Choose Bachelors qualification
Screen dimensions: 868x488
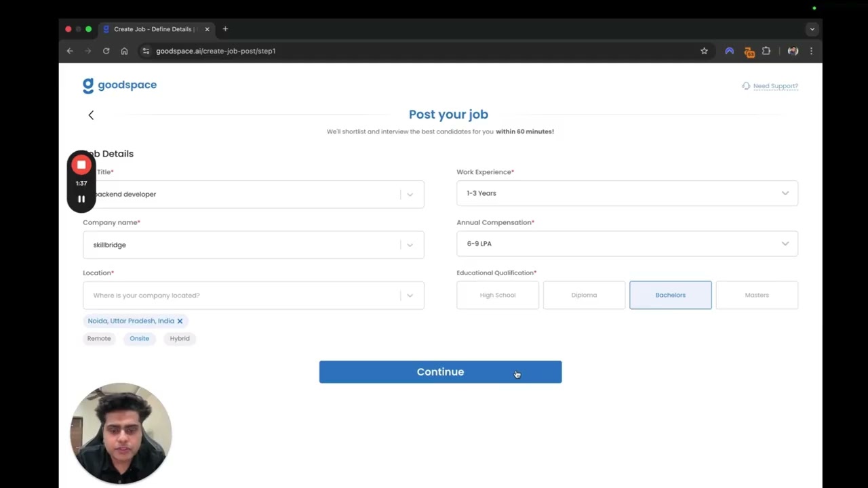click(671, 296)
